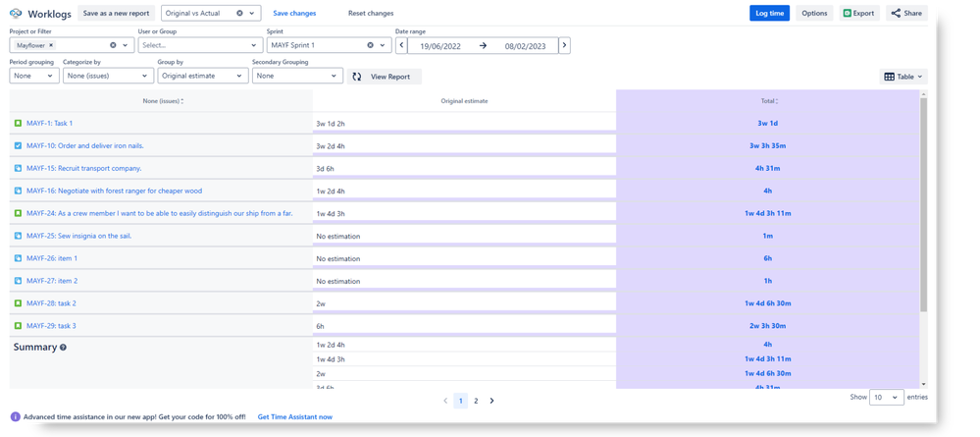Go to page 1 of results
980x437 pixels.
pyautogui.click(x=461, y=401)
